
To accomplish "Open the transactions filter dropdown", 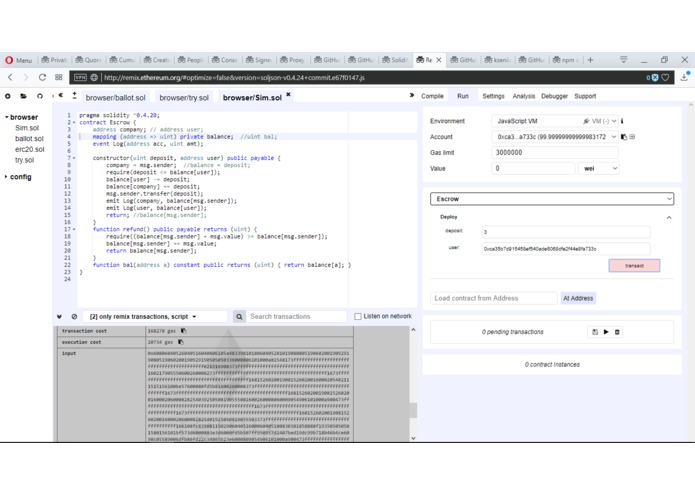I will 143,317.
